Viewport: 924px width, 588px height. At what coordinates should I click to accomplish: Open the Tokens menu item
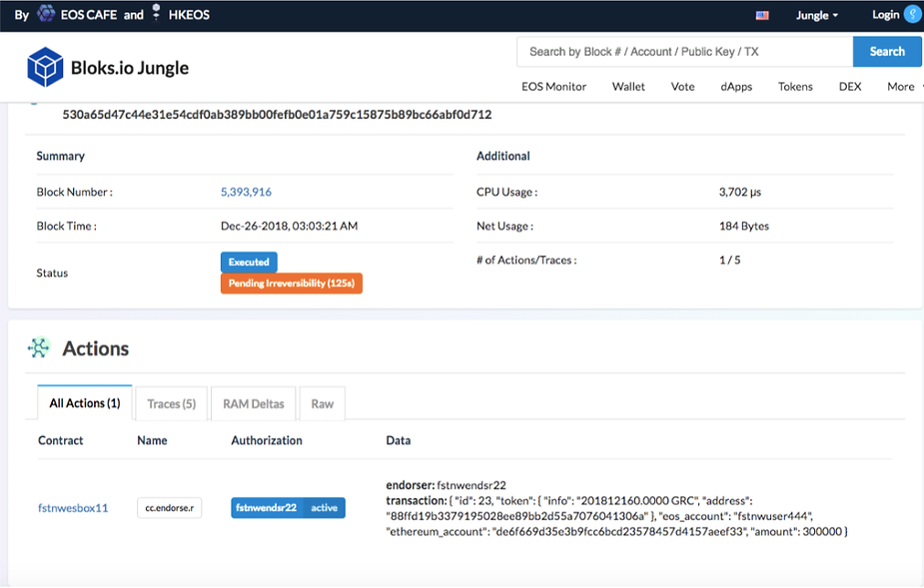pyautogui.click(x=795, y=87)
